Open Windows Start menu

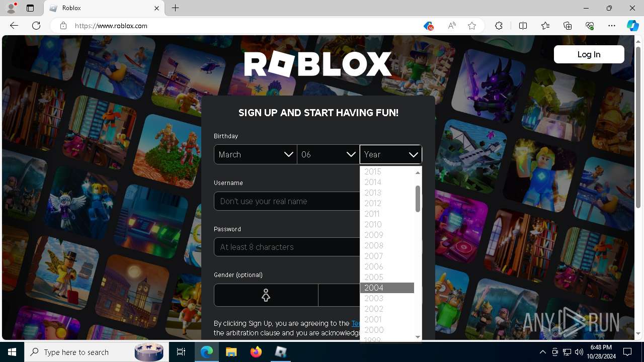(x=12, y=352)
